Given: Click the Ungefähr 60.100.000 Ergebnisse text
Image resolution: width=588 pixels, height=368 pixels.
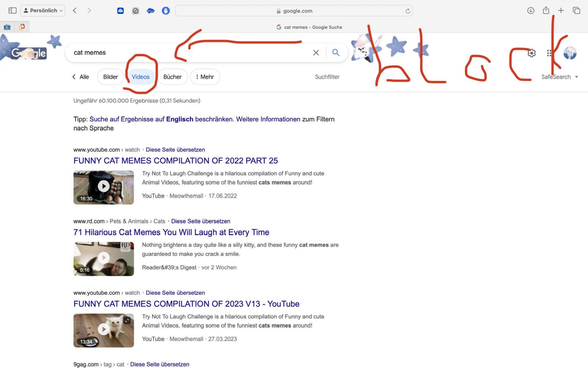Looking at the screenshot, I should (x=137, y=100).
